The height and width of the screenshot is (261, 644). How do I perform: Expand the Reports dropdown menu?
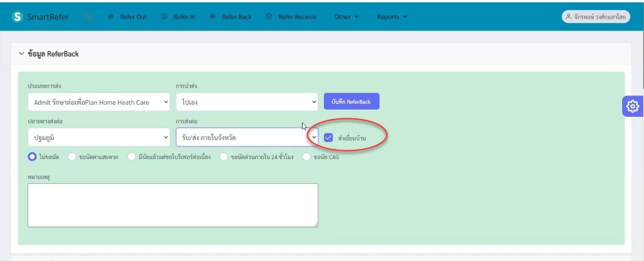click(x=392, y=17)
